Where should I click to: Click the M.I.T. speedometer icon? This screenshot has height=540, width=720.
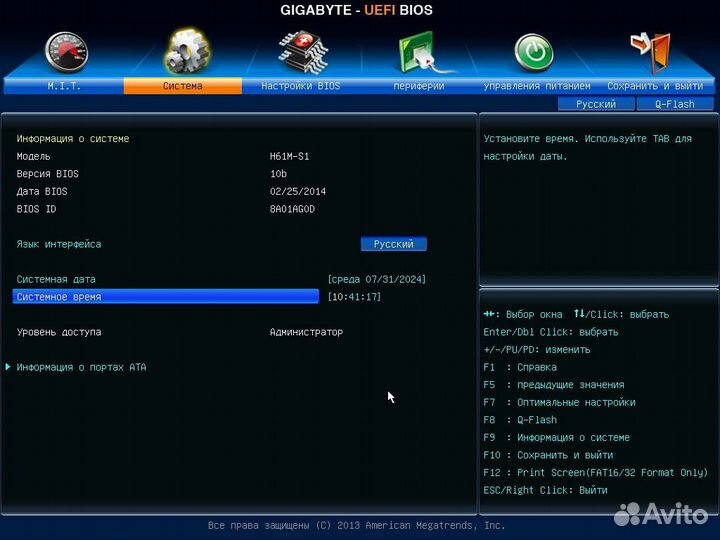click(65, 52)
